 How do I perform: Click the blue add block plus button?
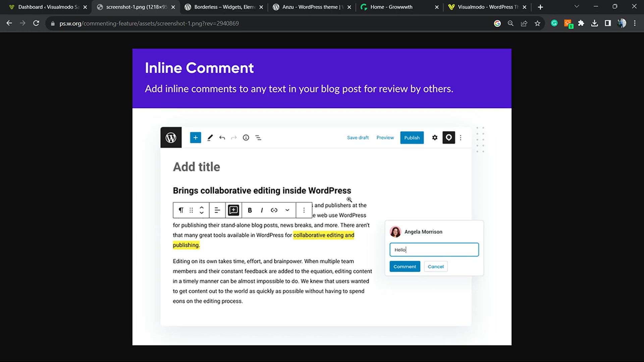(x=196, y=137)
